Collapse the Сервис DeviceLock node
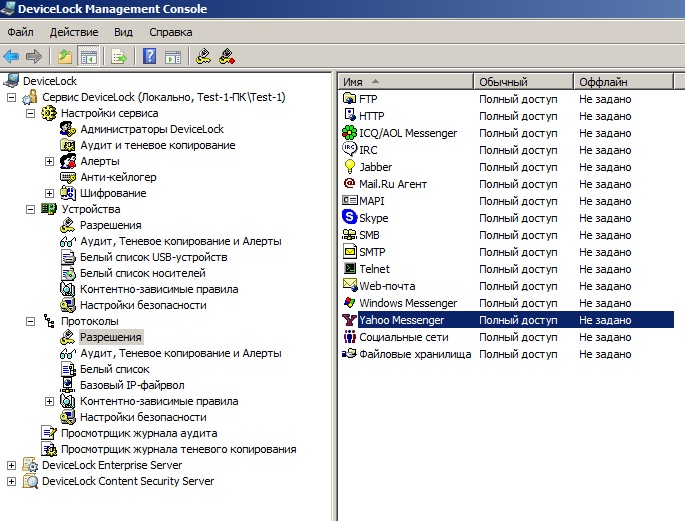Image resolution: width=685 pixels, height=521 pixels. pyautogui.click(x=11, y=97)
